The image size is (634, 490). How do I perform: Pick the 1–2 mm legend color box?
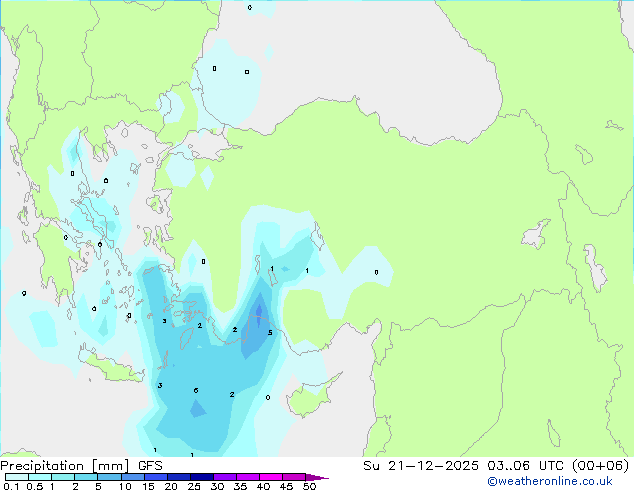[63, 477]
